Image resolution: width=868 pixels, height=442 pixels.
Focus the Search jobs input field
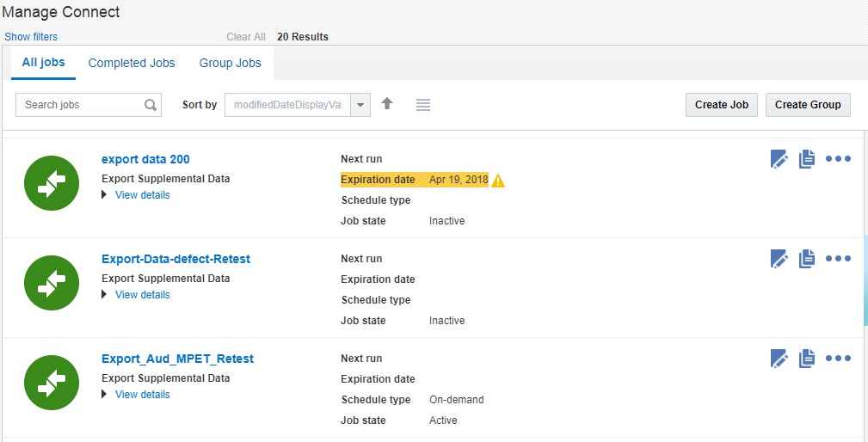[80, 105]
